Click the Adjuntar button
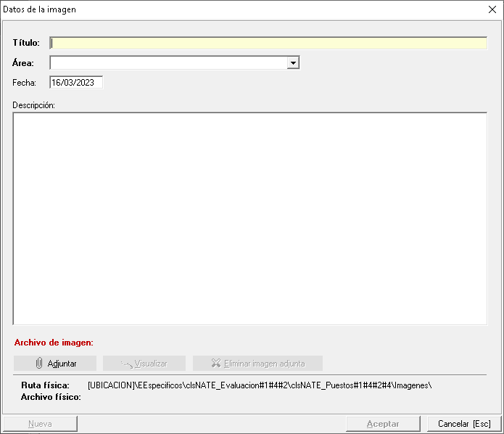This screenshot has height=434, width=504. coord(55,364)
